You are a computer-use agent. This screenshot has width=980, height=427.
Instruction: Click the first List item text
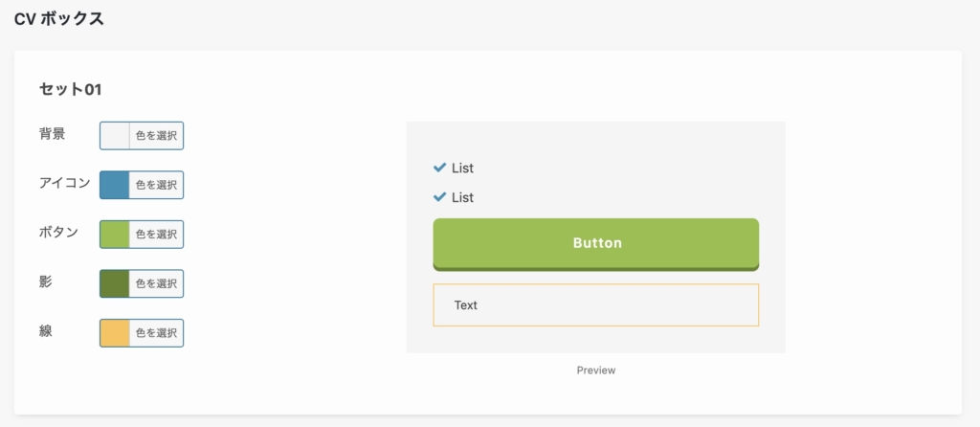click(x=462, y=169)
